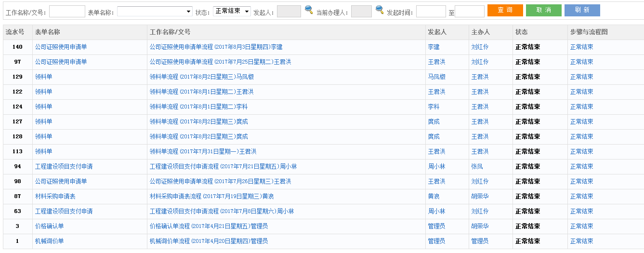Click the search icon next to 当前办理人 field

coord(380,10)
